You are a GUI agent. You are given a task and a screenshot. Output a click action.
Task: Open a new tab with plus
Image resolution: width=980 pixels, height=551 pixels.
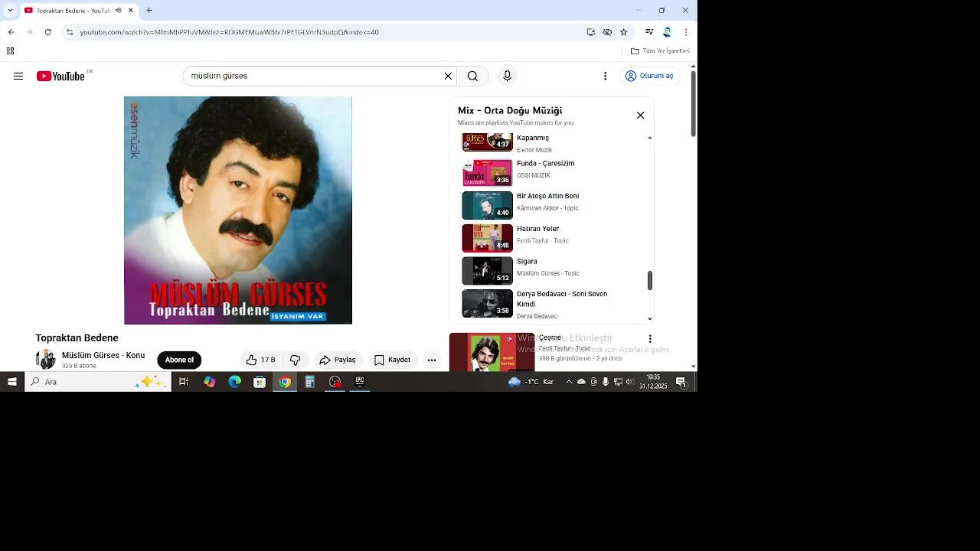[x=149, y=10]
